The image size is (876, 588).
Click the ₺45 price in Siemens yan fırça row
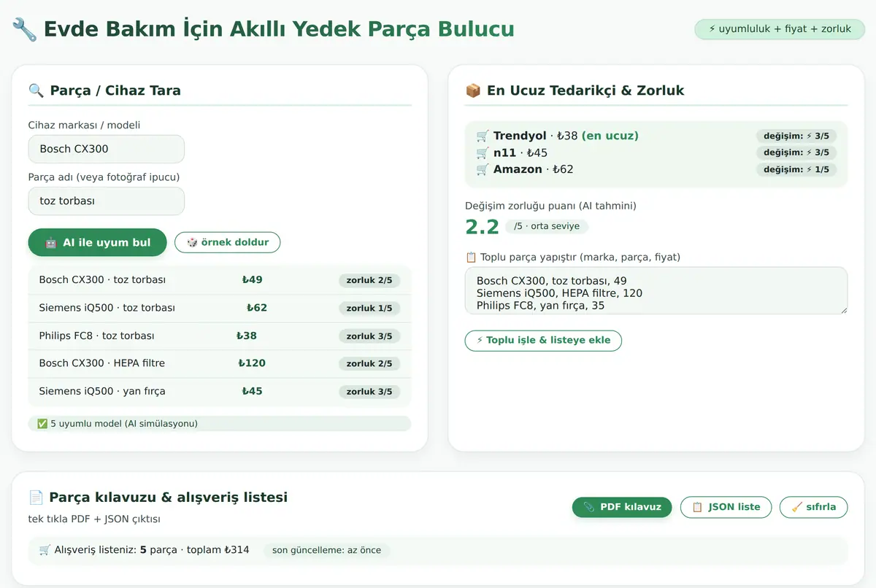252,392
